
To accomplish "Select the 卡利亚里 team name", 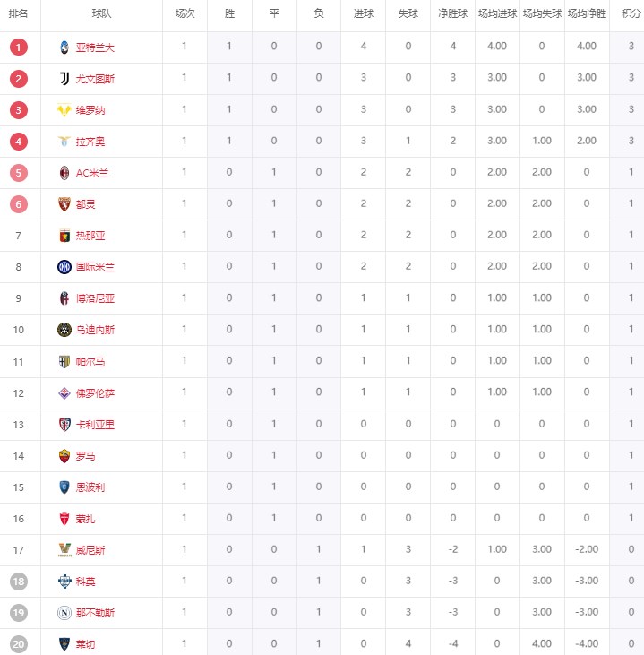I will (x=95, y=425).
